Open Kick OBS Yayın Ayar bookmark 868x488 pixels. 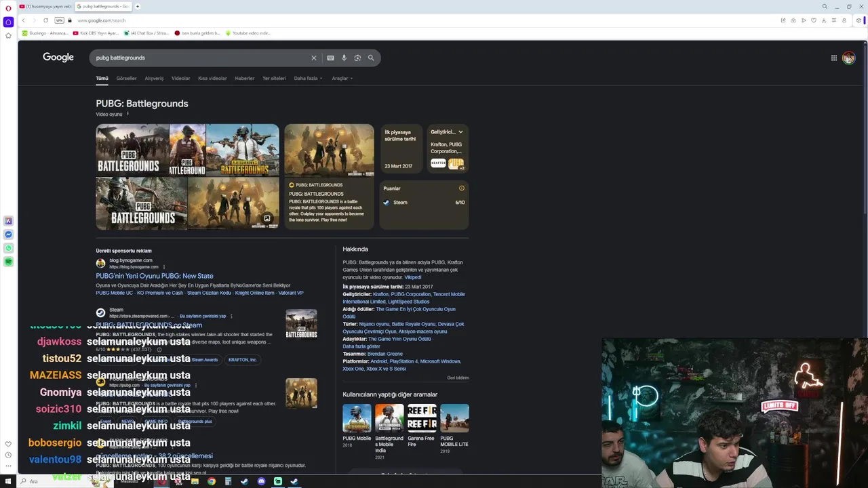96,33
